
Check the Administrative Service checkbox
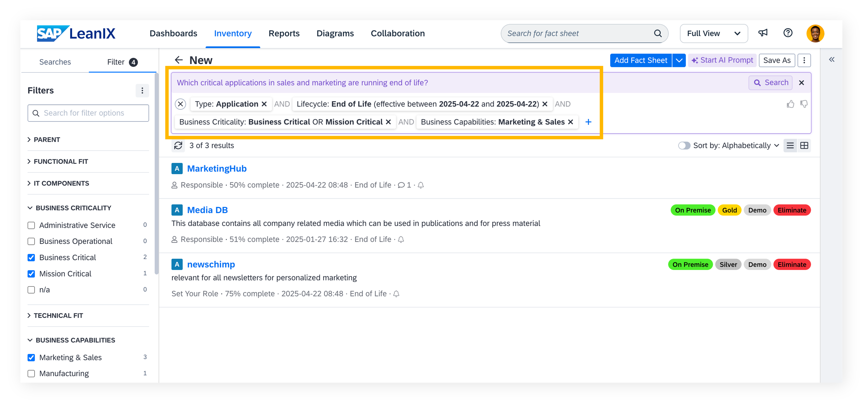pyautogui.click(x=31, y=225)
